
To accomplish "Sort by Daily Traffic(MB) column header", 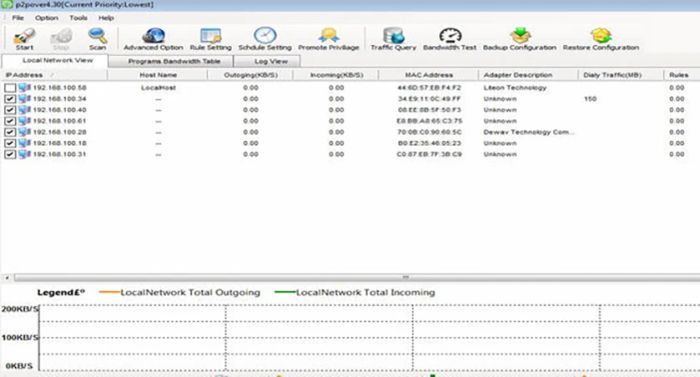I will coord(621,75).
